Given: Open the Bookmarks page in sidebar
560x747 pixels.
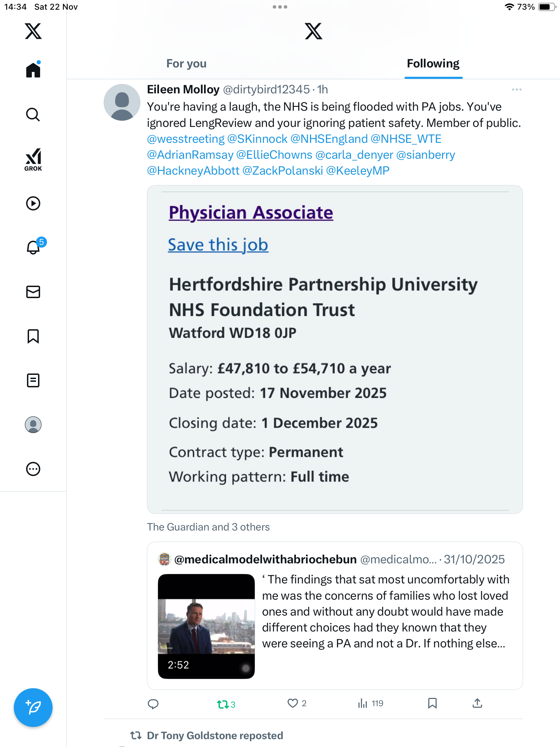Looking at the screenshot, I should [33, 336].
